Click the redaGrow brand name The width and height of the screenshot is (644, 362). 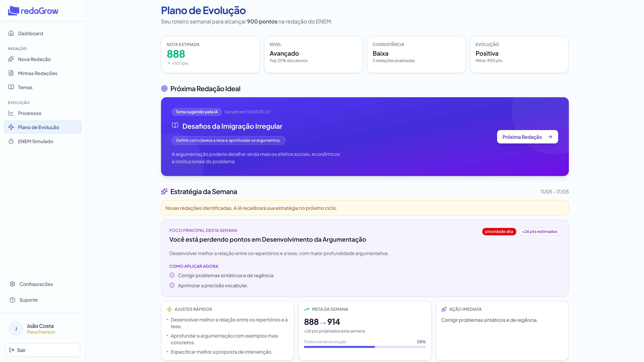click(x=40, y=11)
